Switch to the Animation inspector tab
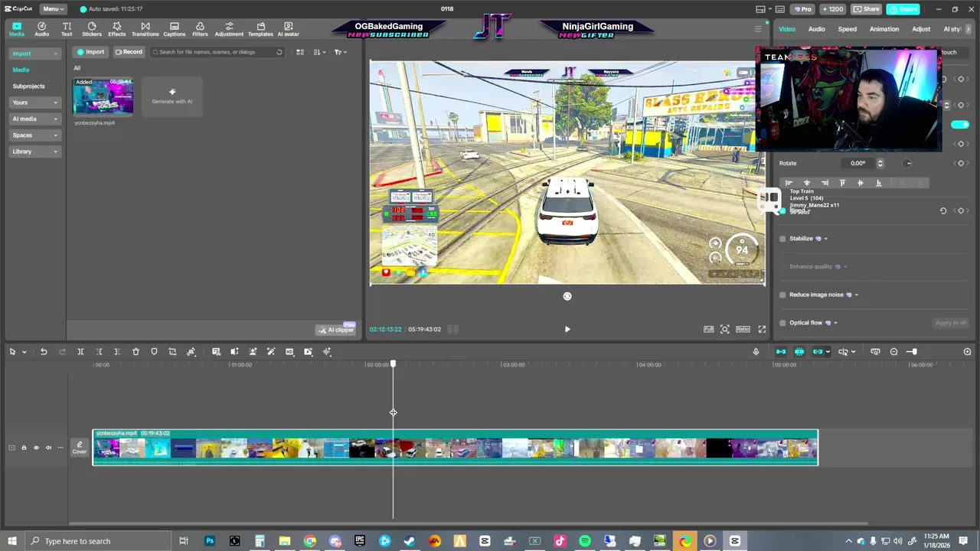The width and height of the screenshot is (980, 551). point(884,29)
